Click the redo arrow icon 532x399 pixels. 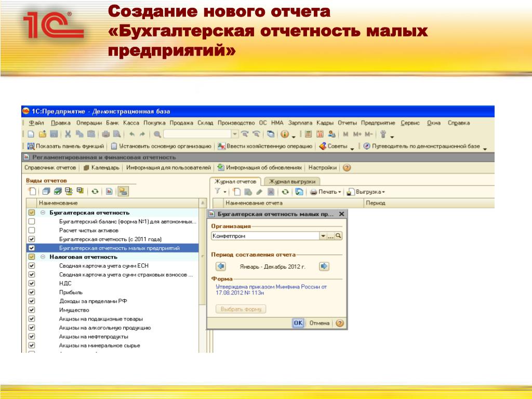pos(142,134)
